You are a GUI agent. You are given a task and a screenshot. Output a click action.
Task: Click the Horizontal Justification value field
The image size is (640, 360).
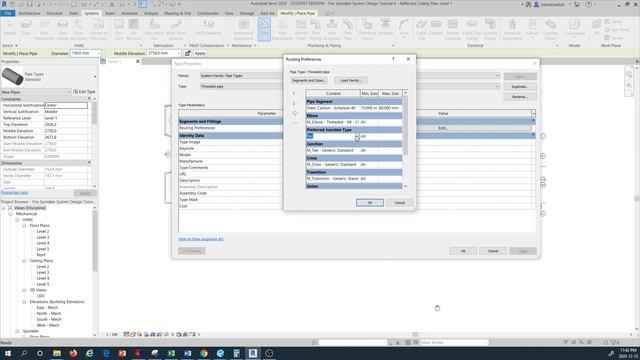tap(66, 105)
